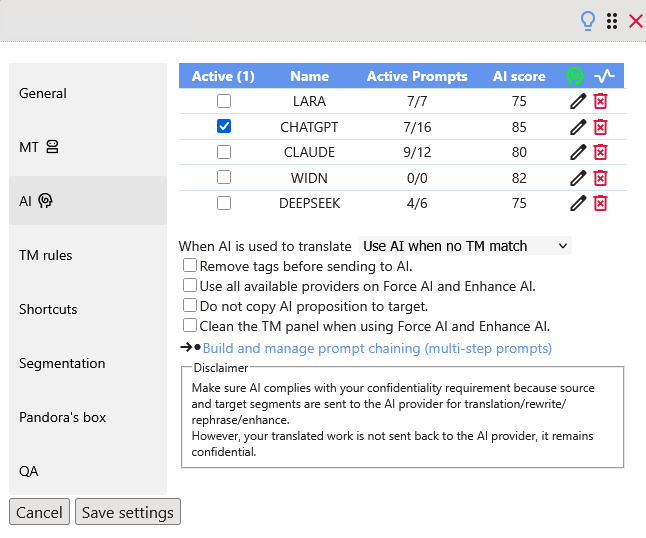Delete the DEEPSEEK provider

[600, 203]
